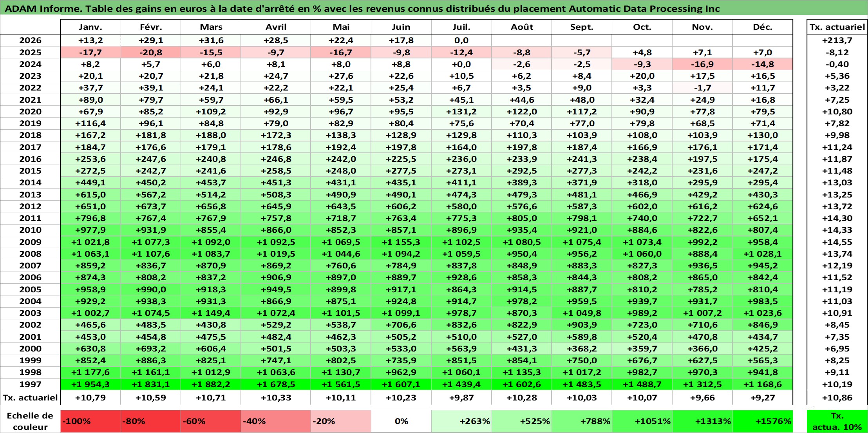
Task: Click the "+10,79" rate under Janv.
Action: (90, 398)
